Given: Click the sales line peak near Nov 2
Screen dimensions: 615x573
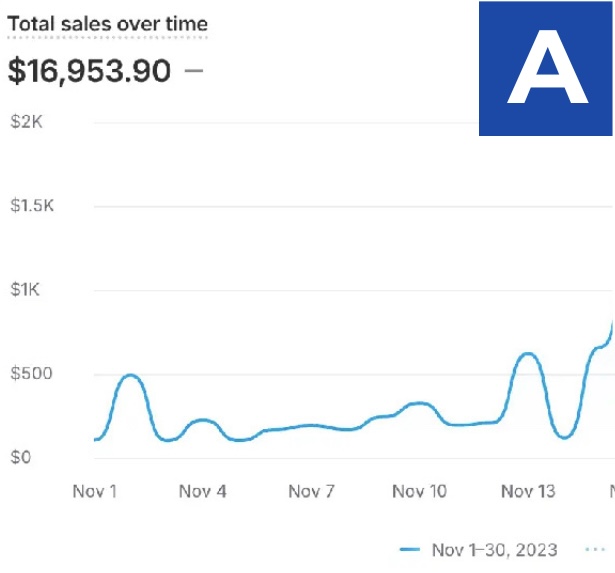Looking at the screenshot, I should pyautogui.click(x=131, y=376).
